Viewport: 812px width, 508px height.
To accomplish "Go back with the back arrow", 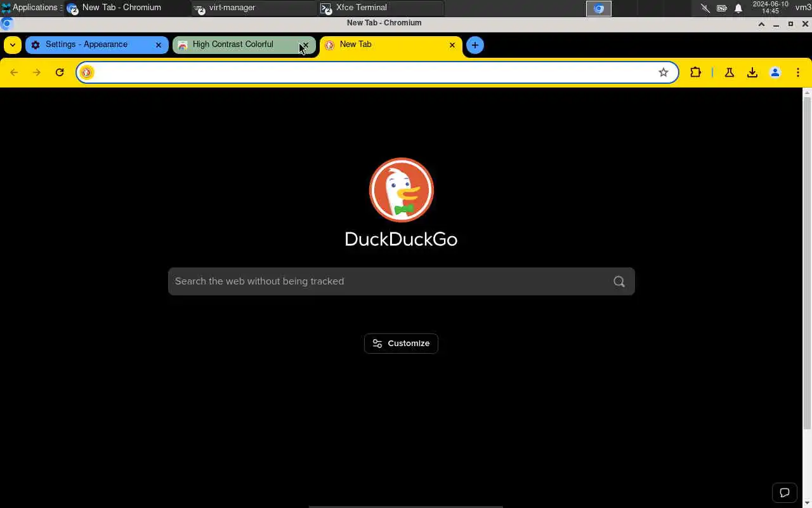I will (x=14, y=72).
